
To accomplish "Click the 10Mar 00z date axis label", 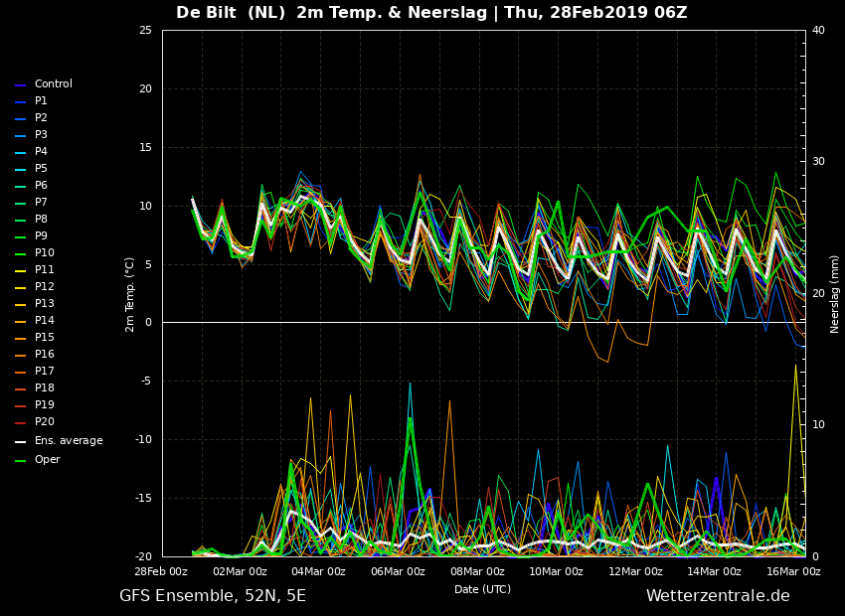I will (556, 572).
